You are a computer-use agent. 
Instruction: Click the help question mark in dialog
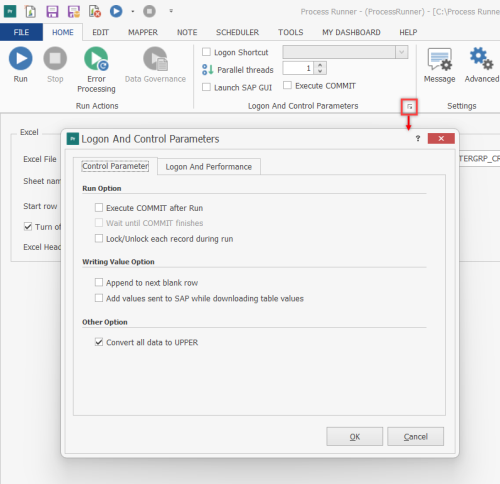(418, 138)
